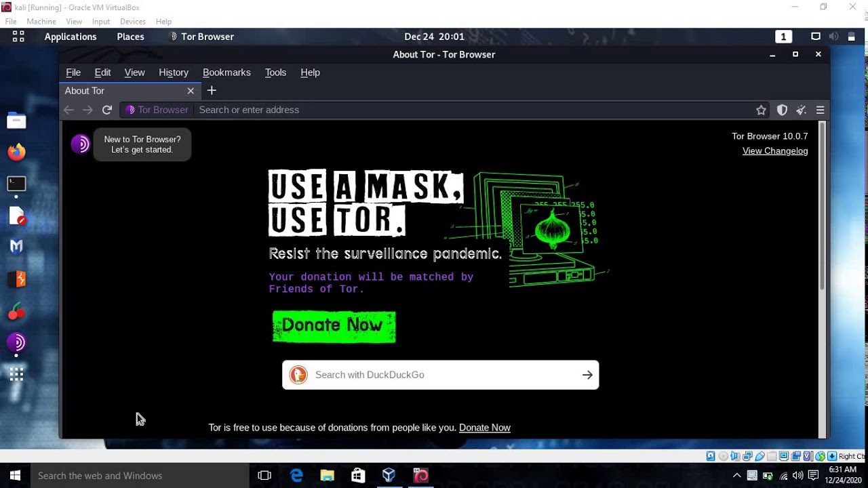Viewport: 868px width, 488px height.
Task: Open the Windows Start menu
Action: click(x=15, y=476)
